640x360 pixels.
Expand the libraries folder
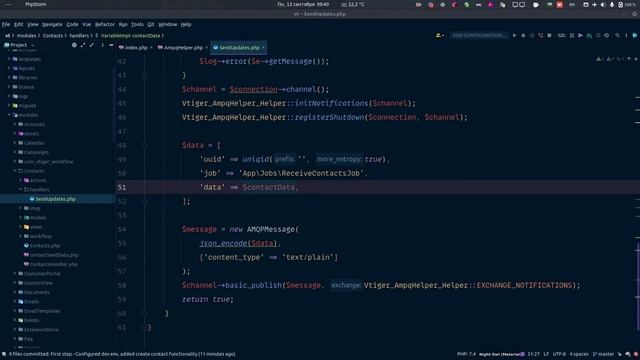click(9, 78)
